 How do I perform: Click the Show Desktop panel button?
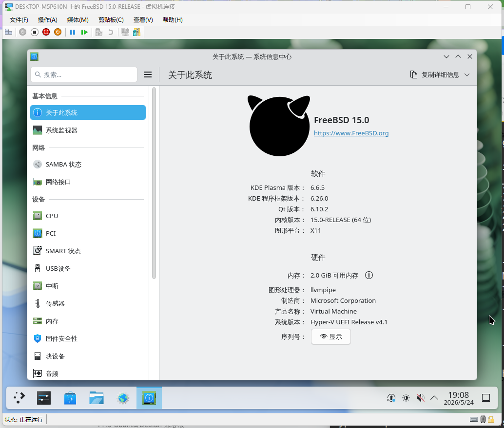tap(486, 398)
